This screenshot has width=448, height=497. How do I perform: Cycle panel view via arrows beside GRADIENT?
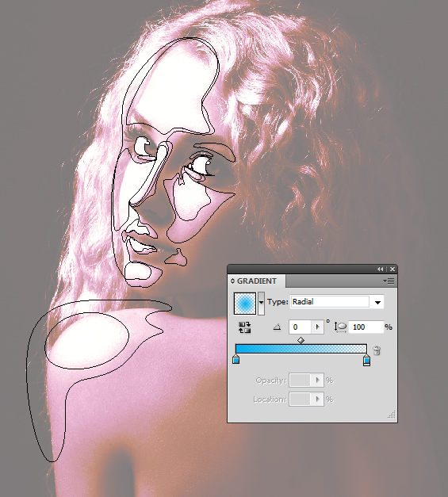click(x=232, y=281)
